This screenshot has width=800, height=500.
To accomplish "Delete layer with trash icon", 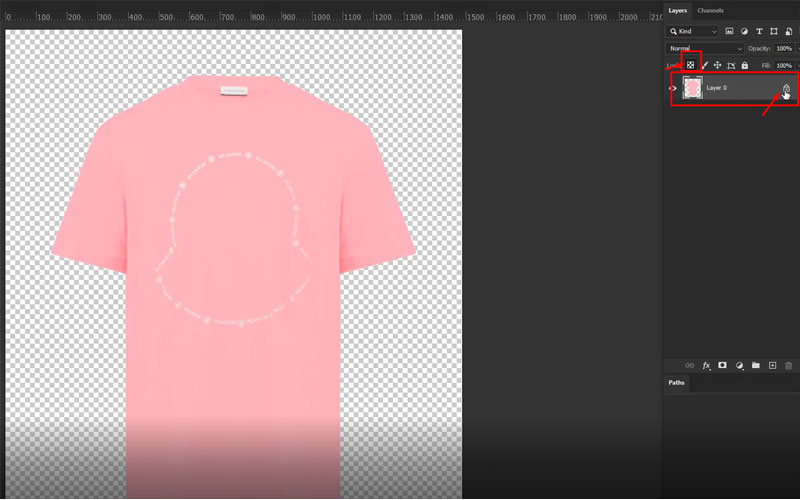I will click(x=789, y=365).
